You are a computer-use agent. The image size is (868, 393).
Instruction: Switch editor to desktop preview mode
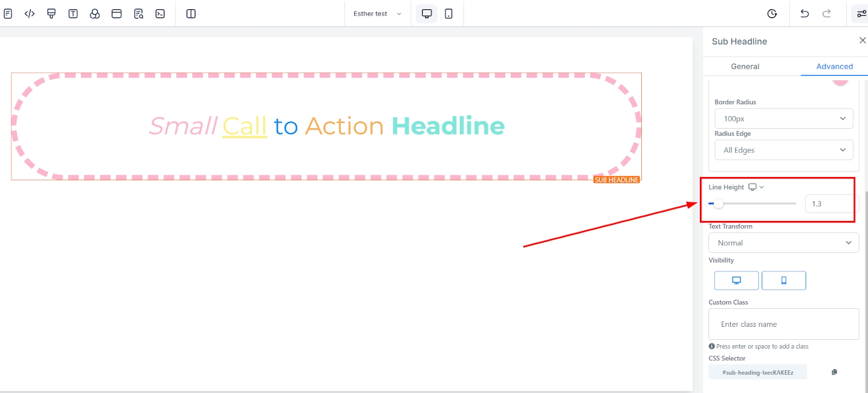(x=427, y=14)
